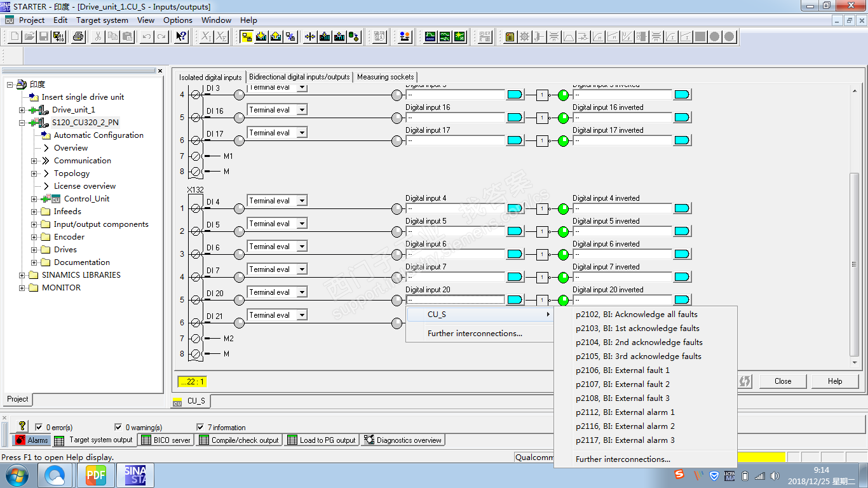868x488 pixels.
Task: Click the Load project to PG icon
Action: click(276, 37)
